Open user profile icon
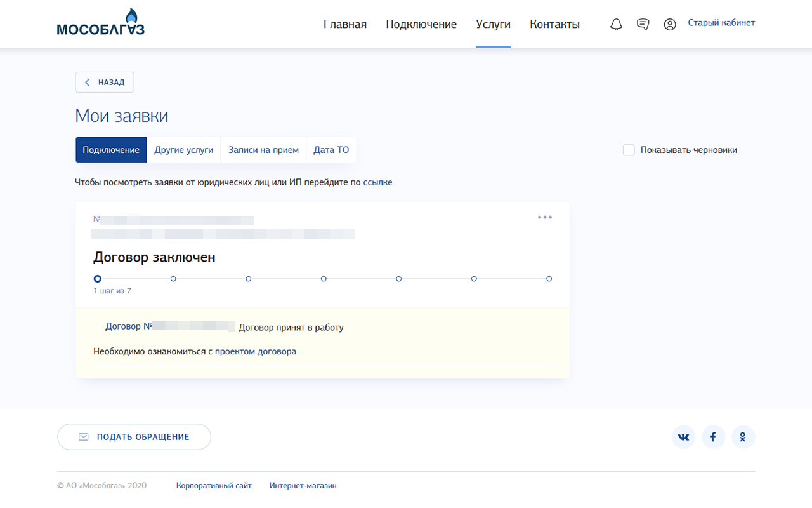Viewport: 812px width, 508px height. (670, 25)
